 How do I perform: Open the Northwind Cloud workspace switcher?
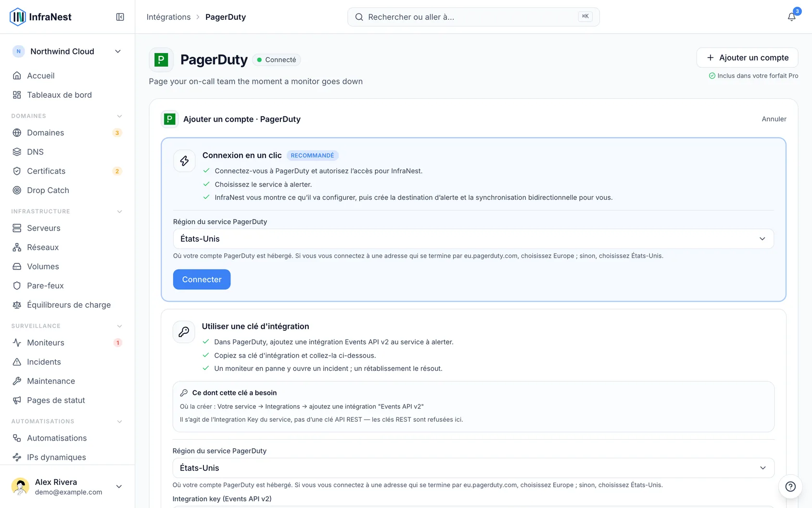tap(67, 52)
